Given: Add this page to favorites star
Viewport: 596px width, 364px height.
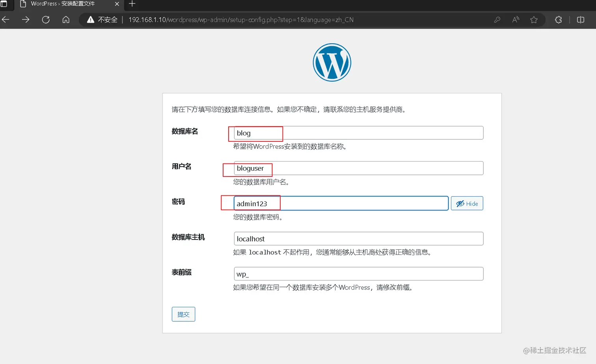Looking at the screenshot, I should click(x=534, y=20).
